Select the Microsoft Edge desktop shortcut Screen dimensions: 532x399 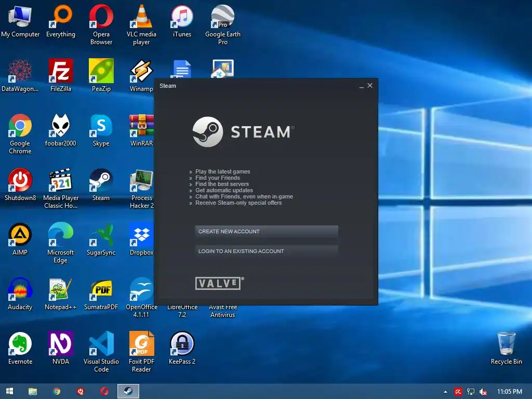click(61, 243)
